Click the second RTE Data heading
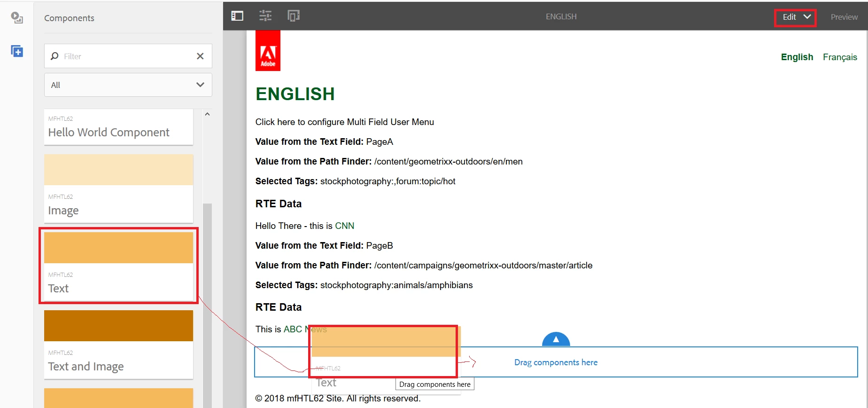 click(x=279, y=307)
